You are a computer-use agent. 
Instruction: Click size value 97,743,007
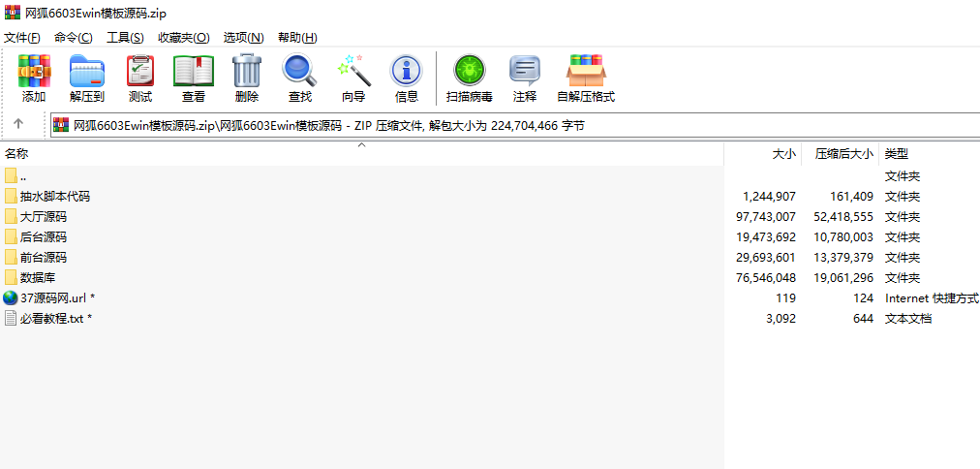(x=766, y=217)
